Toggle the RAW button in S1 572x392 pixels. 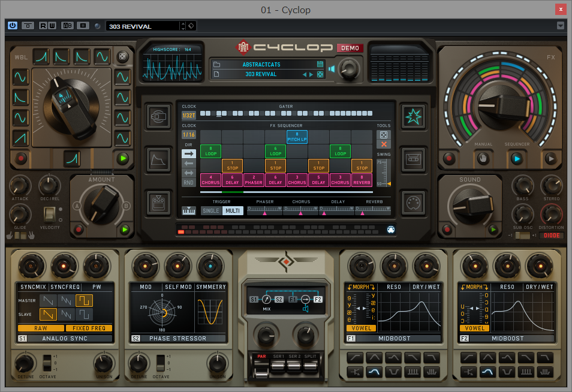pos(41,328)
